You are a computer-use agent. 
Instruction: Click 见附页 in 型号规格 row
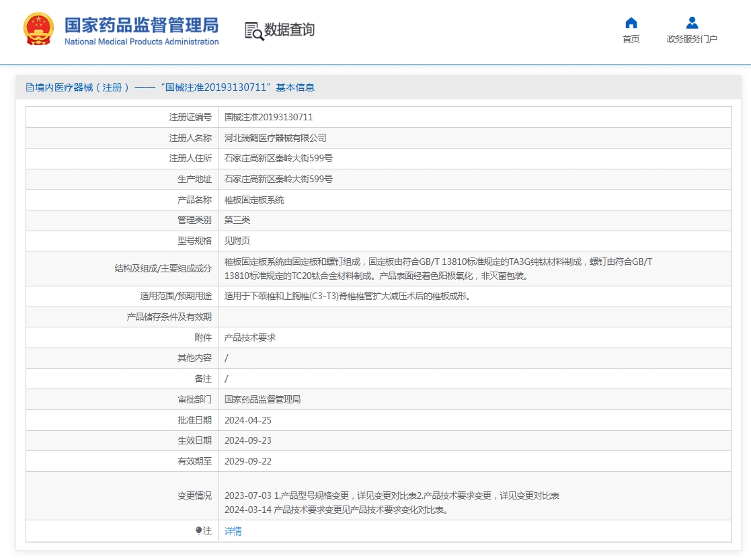[x=237, y=241]
